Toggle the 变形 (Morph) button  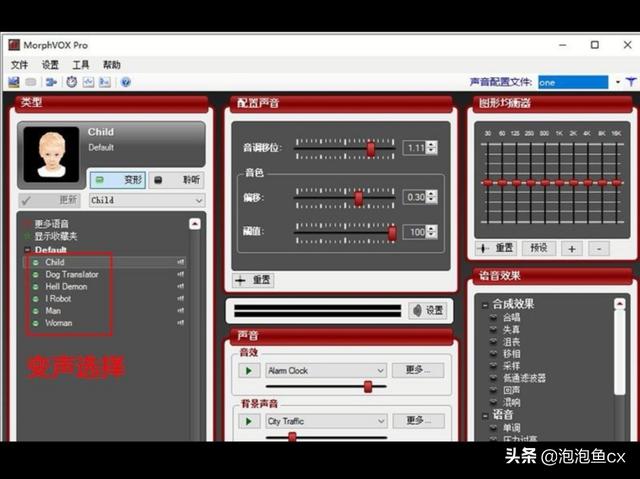(118, 180)
